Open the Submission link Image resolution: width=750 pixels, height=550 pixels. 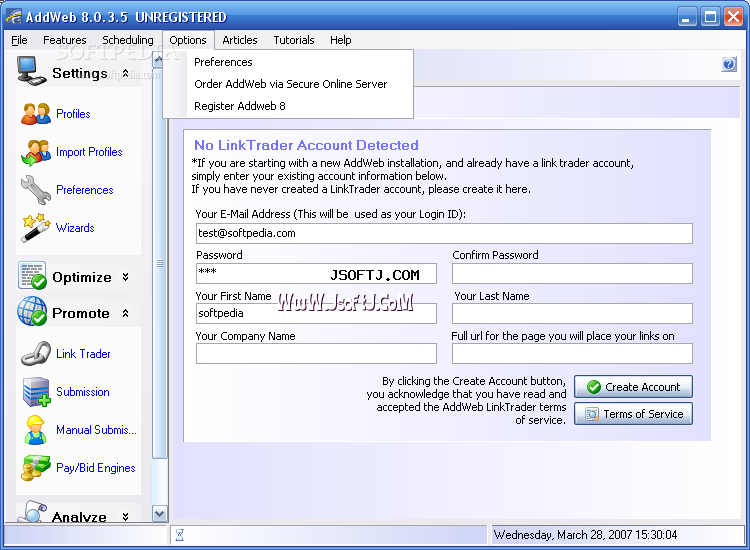83,392
